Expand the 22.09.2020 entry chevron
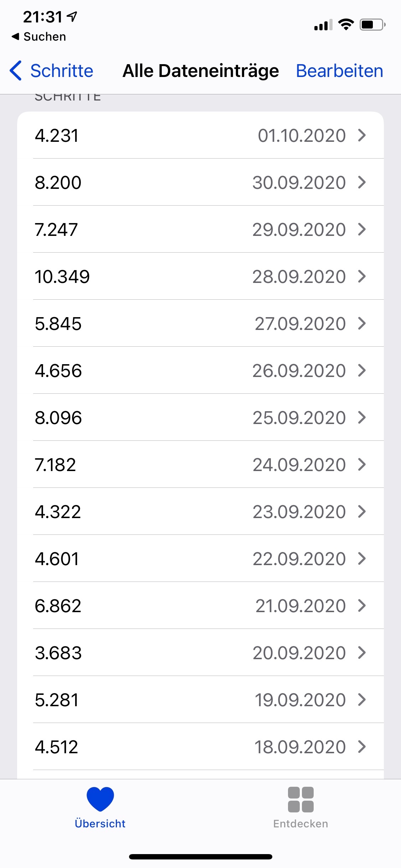Screen dimensions: 401x868 [x=362, y=559]
